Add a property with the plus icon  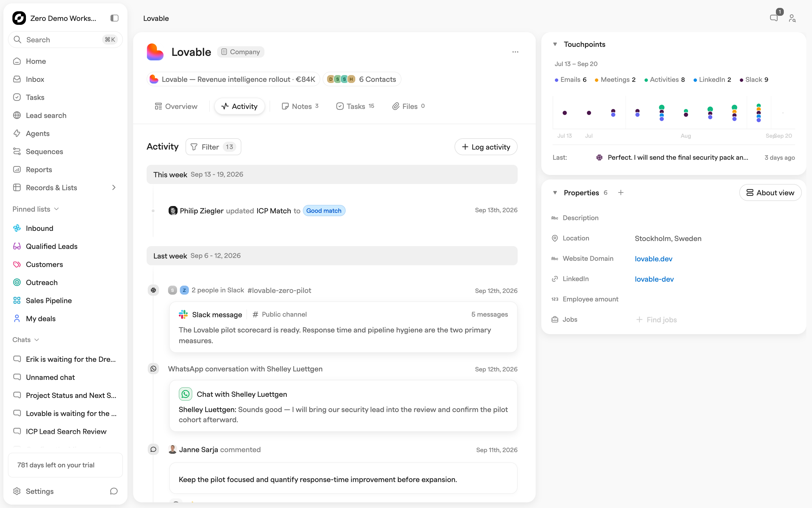(x=621, y=192)
